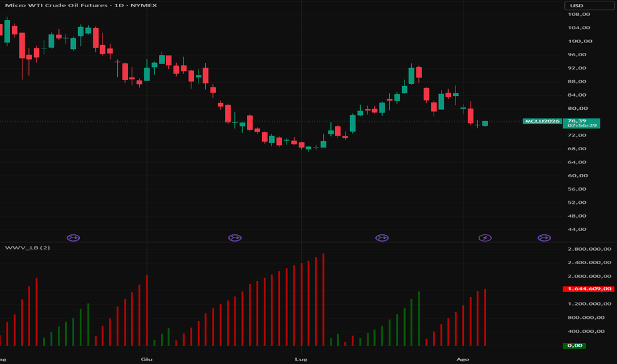The height and width of the screenshot is (364, 617).
Task: Click the 1.200.000,00 volume axis label
Action: (x=589, y=304)
